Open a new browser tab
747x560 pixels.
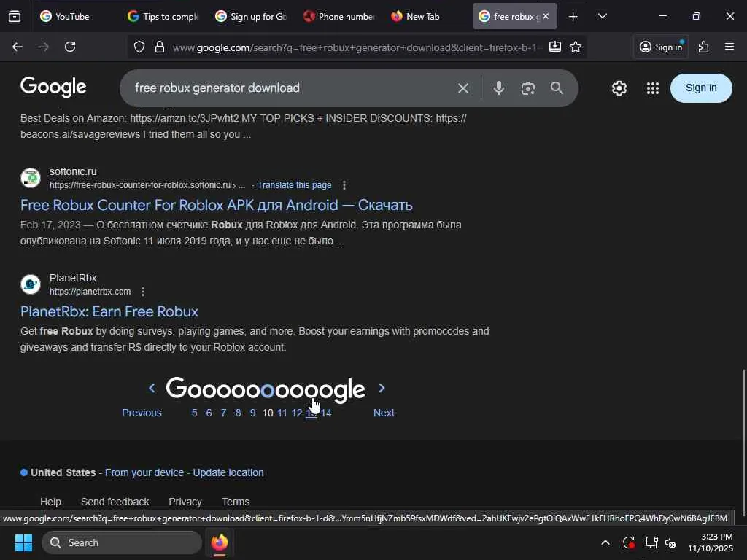573,17
